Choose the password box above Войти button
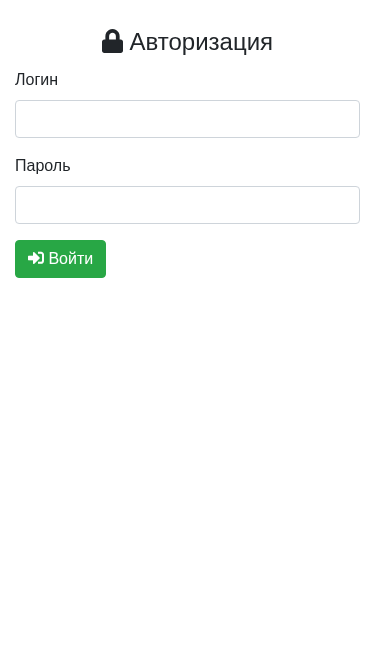 click(188, 205)
